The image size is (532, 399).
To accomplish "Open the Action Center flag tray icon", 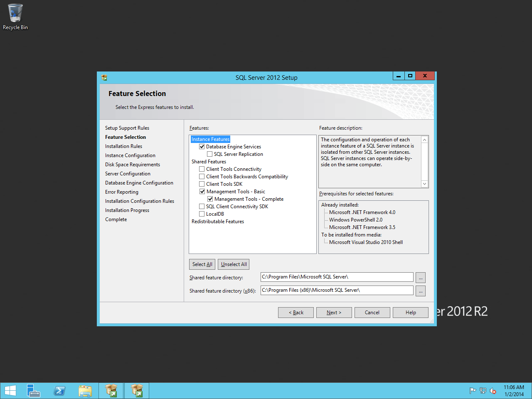I will (x=473, y=391).
